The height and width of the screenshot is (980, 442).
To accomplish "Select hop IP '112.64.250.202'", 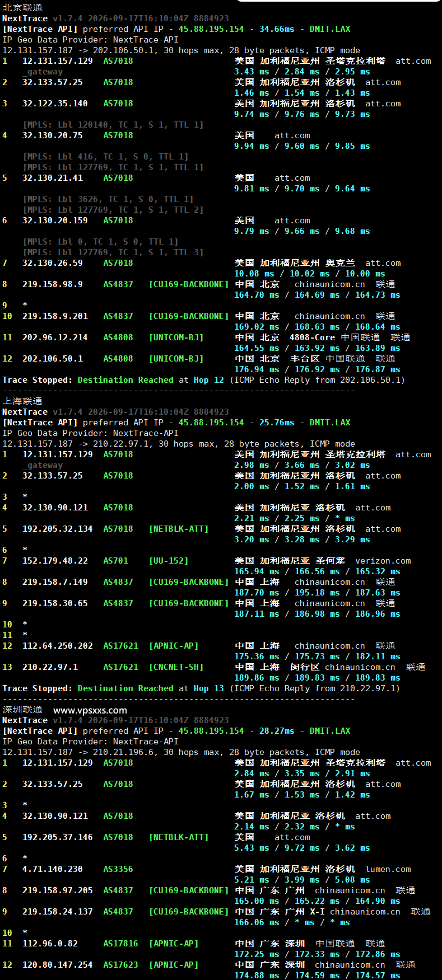I will click(58, 646).
